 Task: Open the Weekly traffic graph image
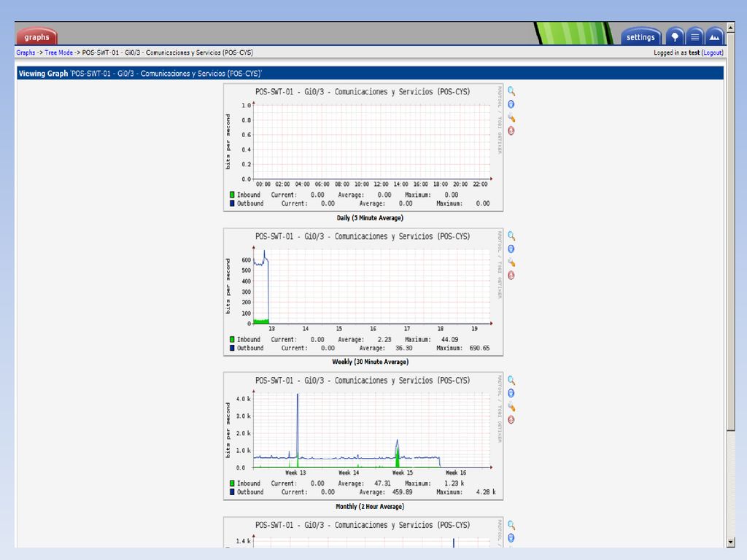363,292
